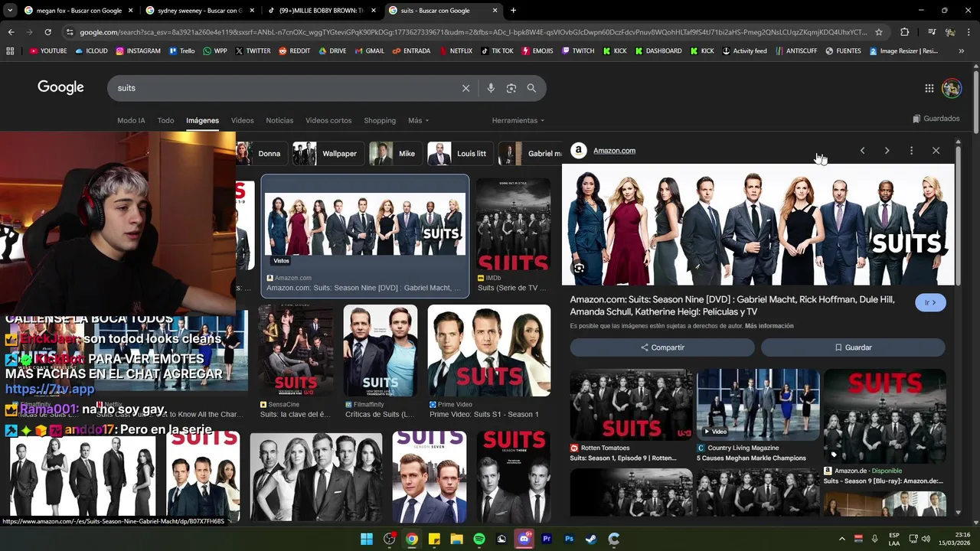Open the preview panel three-dot options
Image resolution: width=980 pixels, height=551 pixels.
[911, 151]
